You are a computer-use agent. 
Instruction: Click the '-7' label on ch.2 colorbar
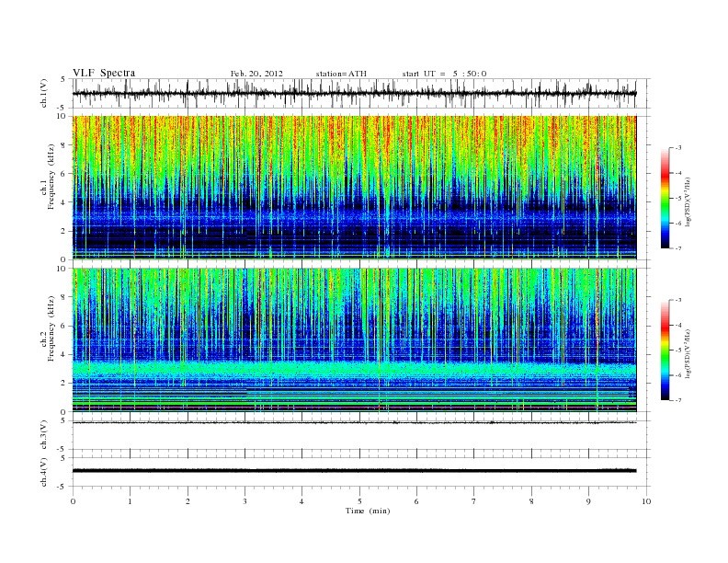pyautogui.click(x=678, y=400)
